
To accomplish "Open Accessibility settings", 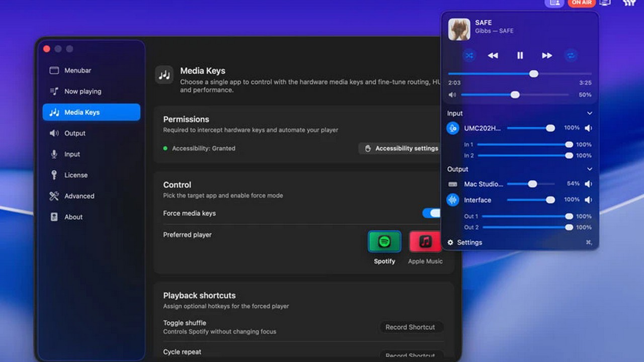I will 401,148.
